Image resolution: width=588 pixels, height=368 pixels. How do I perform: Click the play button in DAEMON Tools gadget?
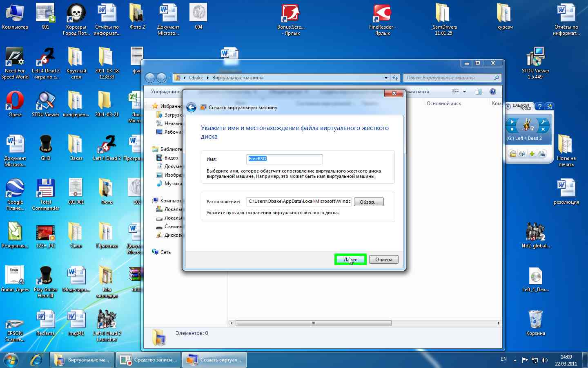click(x=512, y=122)
